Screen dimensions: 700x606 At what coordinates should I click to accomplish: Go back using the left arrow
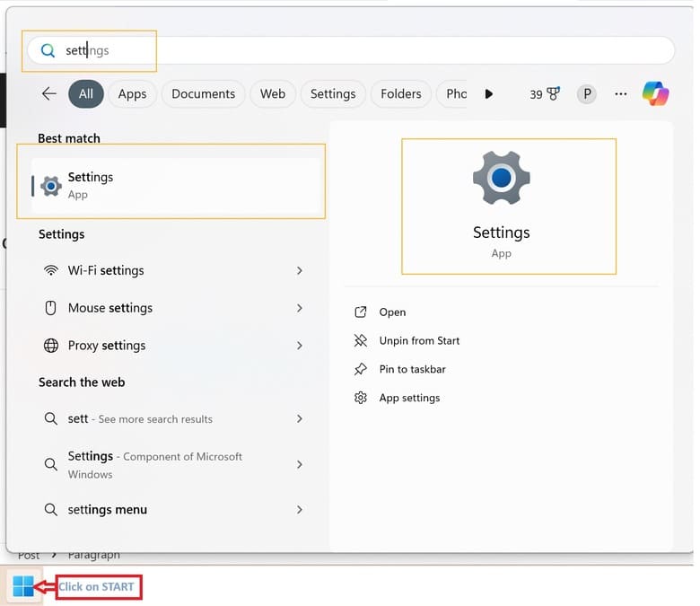pos(48,93)
